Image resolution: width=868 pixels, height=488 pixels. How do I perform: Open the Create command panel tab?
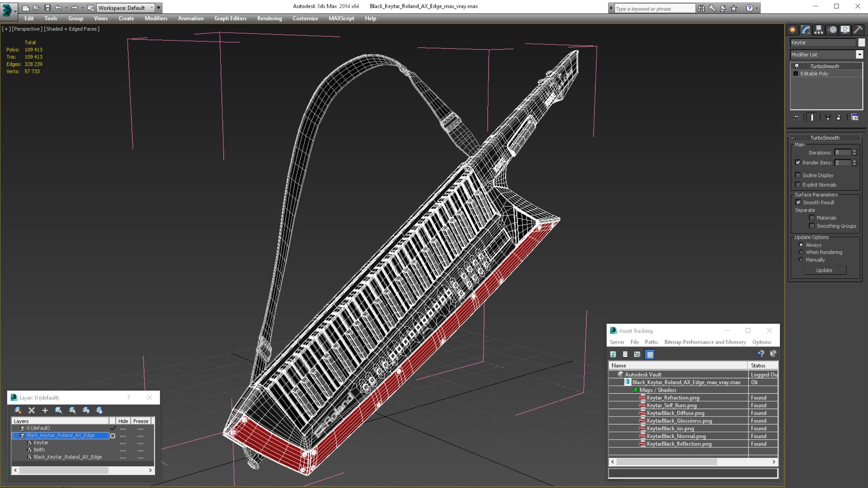coord(793,30)
